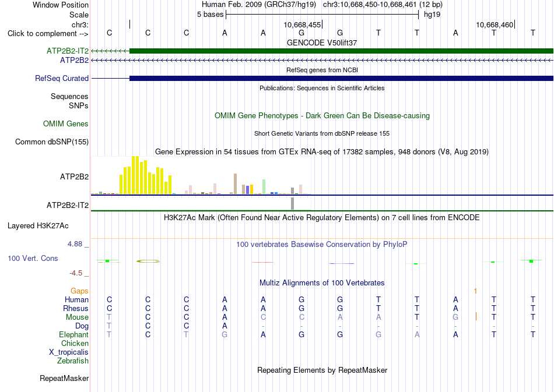Click the hg19 label next to scale bar
The height and width of the screenshot is (392, 554).
coord(432,15)
